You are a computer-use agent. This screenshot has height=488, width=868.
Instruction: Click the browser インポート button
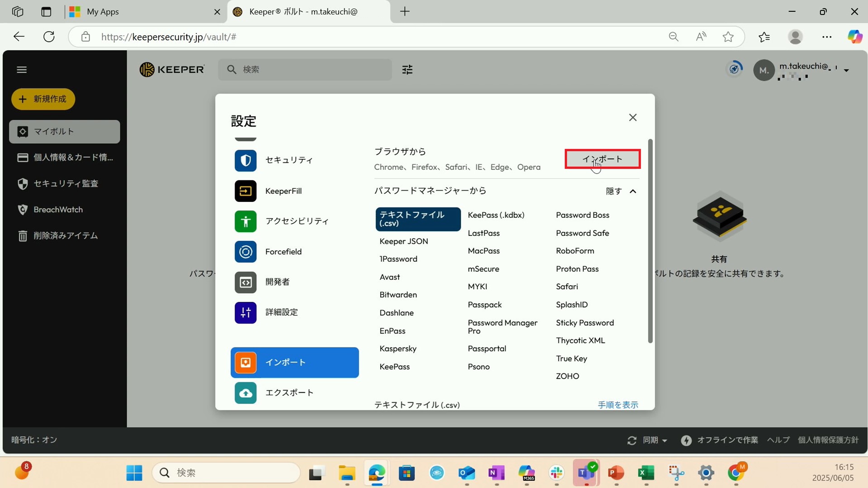[x=602, y=159]
